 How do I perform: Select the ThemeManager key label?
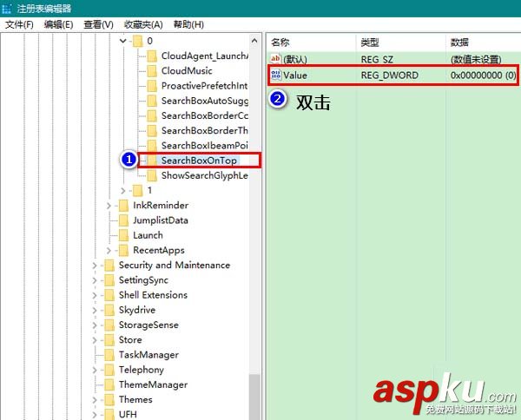(x=153, y=384)
